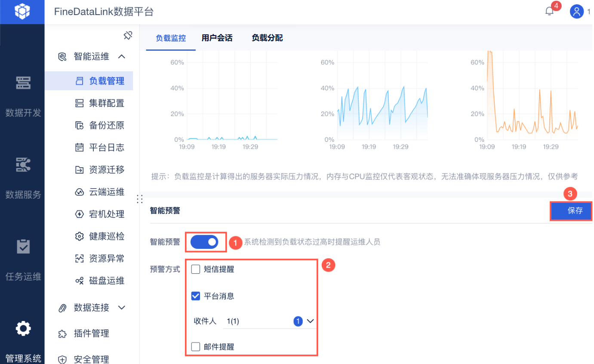Open the user avatar menu
The height and width of the screenshot is (364, 594).
tap(576, 12)
